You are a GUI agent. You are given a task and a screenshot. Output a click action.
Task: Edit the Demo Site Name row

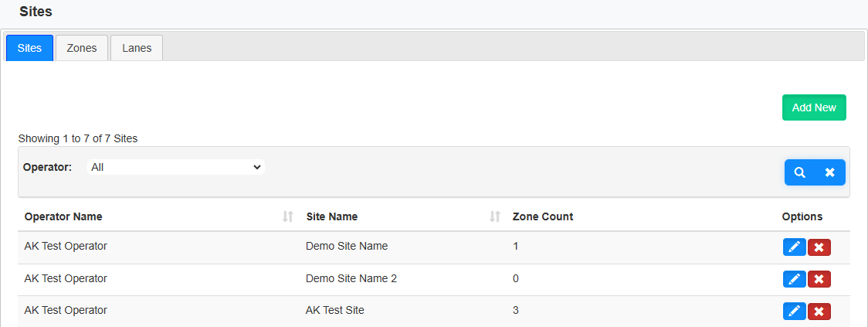(x=795, y=247)
